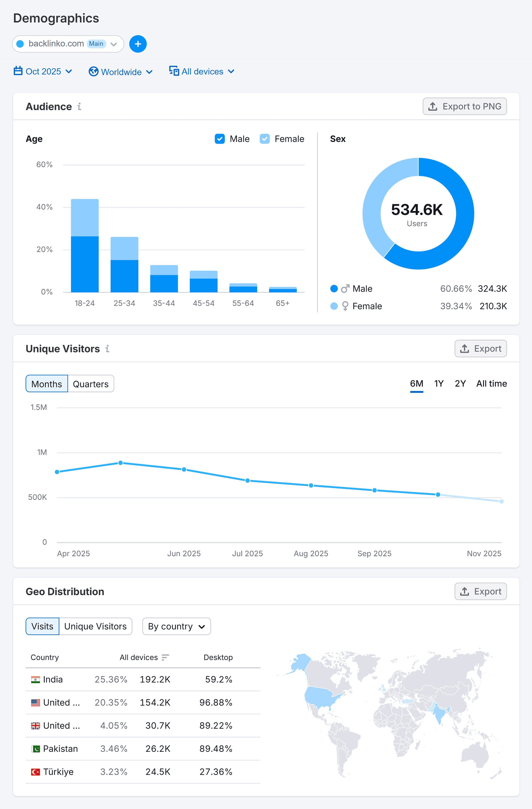
Task: Click the upload icon inside Export to PNG
Action: (x=433, y=106)
